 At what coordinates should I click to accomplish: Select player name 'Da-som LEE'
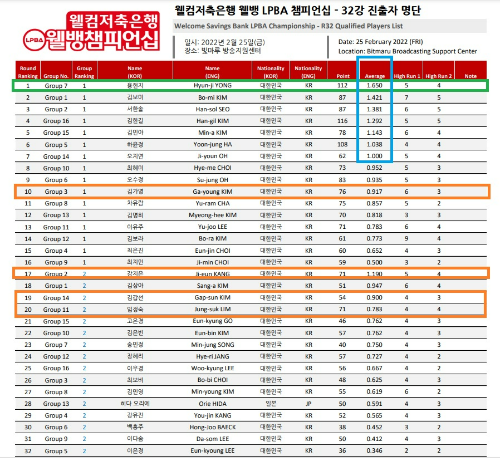pyautogui.click(x=212, y=439)
